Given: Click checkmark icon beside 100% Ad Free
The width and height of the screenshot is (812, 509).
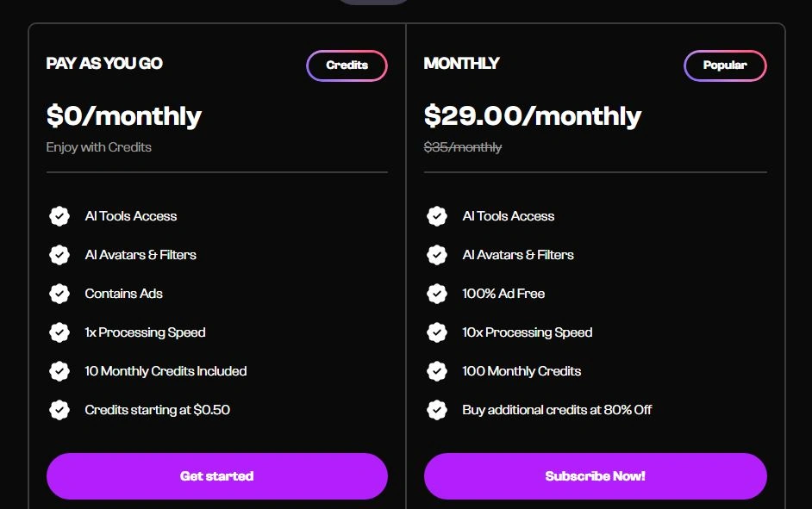Looking at the screenshot, I should point(437,294).
